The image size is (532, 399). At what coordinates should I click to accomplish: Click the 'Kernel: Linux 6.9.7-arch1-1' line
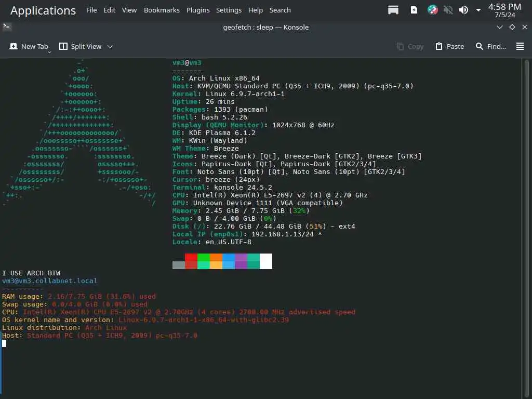[229, 94]
